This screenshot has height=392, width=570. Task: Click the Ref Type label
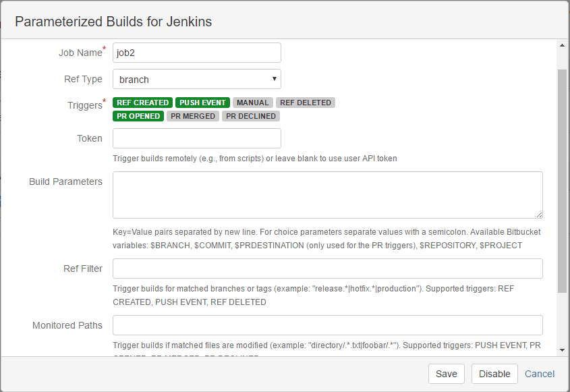[x=83, y=79]
